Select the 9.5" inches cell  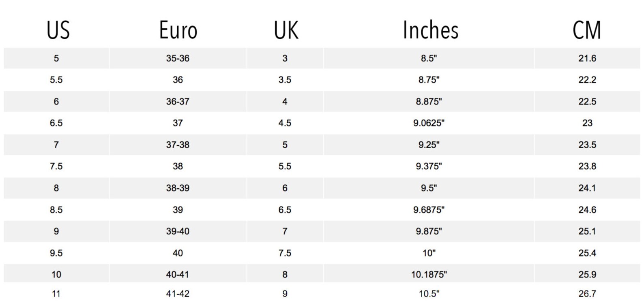point(429,188)
